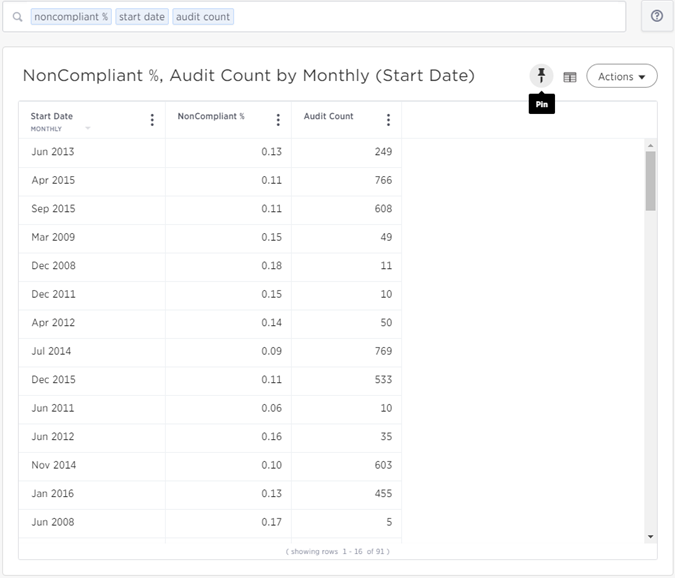The width and height of the screenshot is (675, 578).
Task: Click audit count value 533
Action: point(383,379)
